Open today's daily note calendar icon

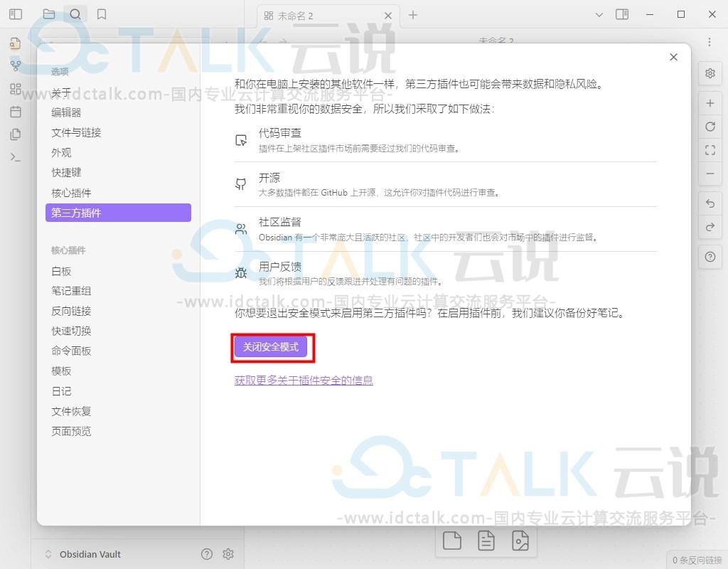16,112
